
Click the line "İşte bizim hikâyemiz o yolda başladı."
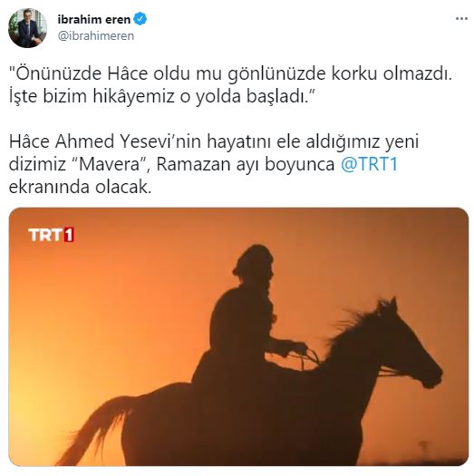[x=161, y=96]
